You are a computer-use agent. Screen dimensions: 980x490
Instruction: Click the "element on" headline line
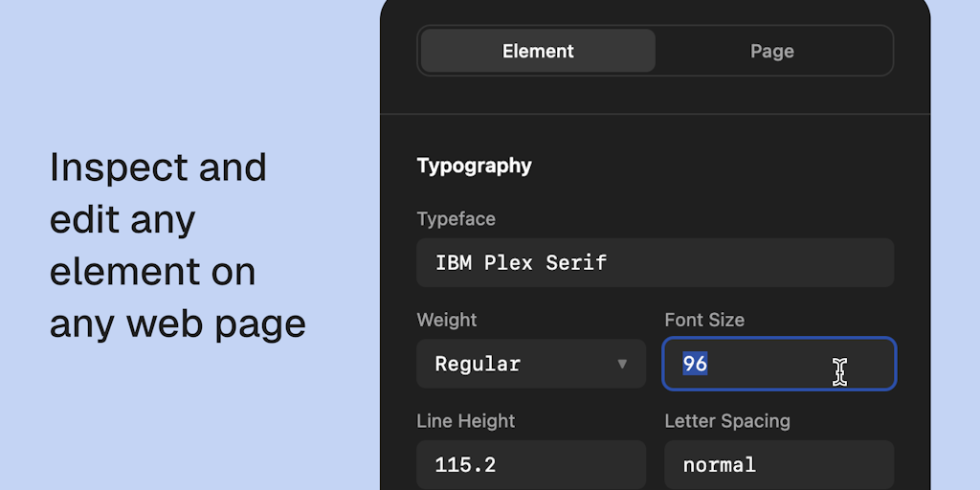point(152,272)
